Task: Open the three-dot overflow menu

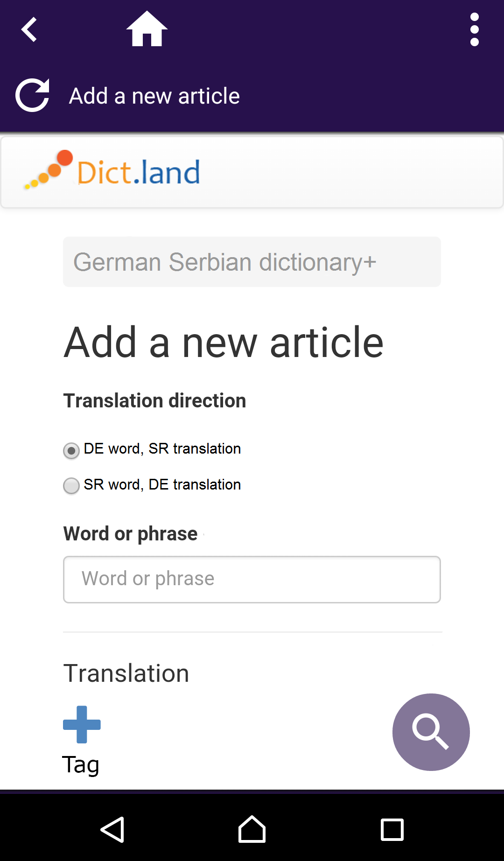Action: coord(474,30)
